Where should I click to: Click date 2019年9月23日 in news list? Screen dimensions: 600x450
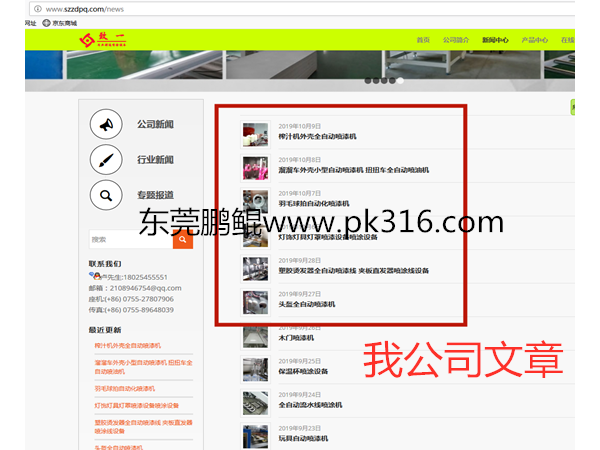[x=300, y=428]
